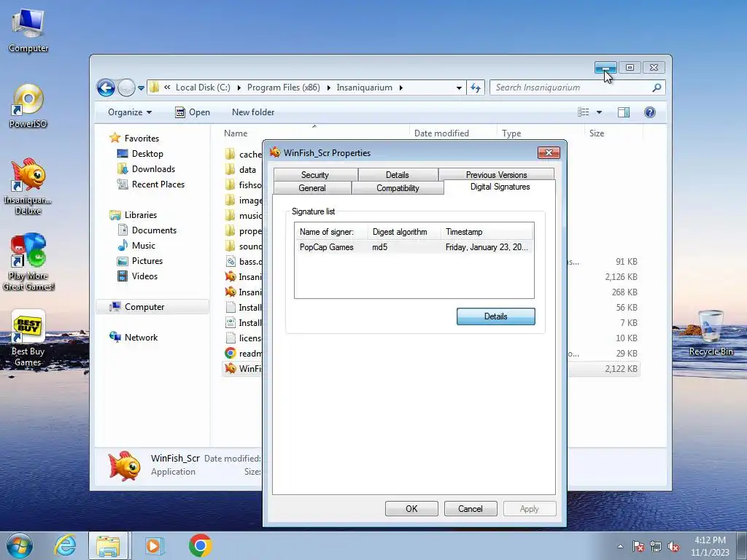This screenshot has height=560, width=747.
Task: Open File Explorer taskbar icon
Action: pos(108,545)
